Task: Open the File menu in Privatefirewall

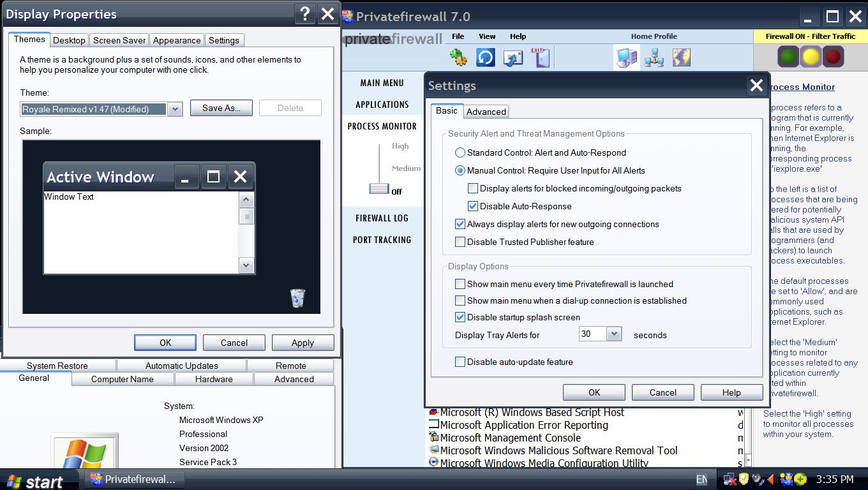Action: pos(458,36)
